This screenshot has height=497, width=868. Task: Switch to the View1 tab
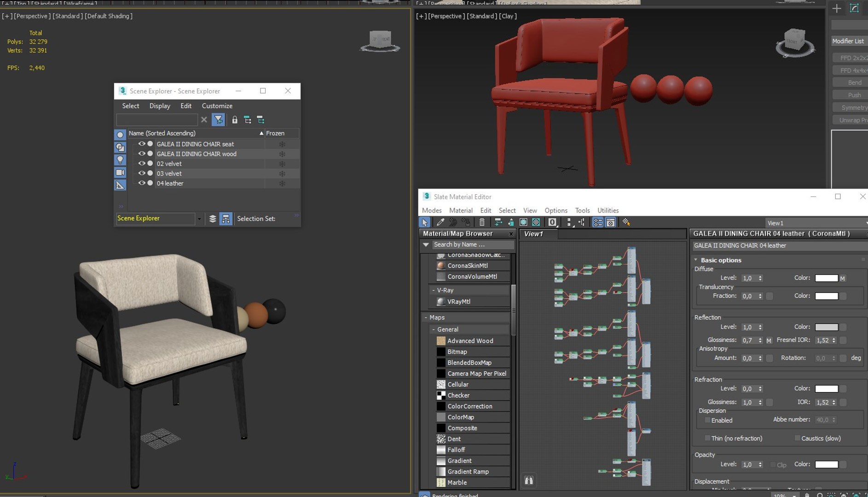click(534, 234)
